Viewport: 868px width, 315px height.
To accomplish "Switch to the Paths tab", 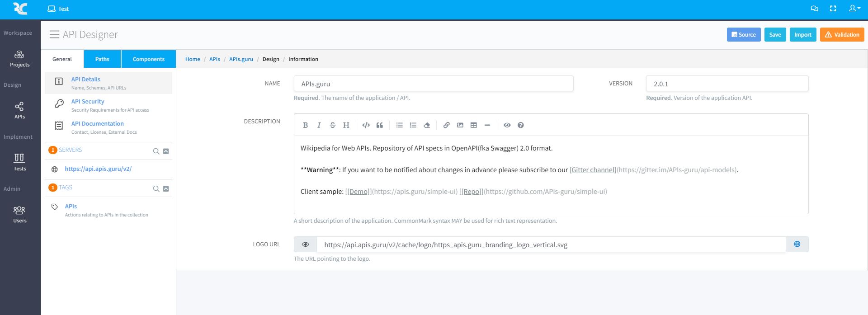I will point(102,59).
